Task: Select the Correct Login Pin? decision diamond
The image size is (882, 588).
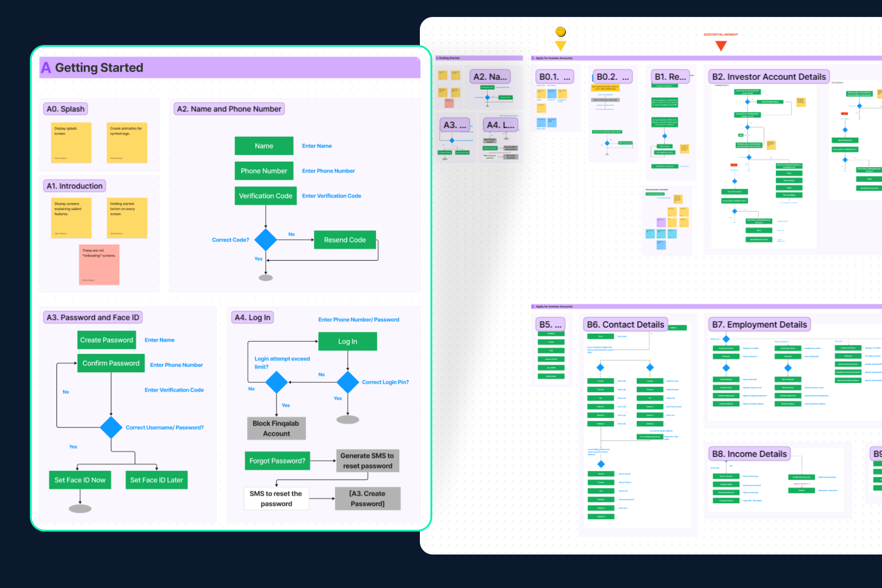Action: 348,382
